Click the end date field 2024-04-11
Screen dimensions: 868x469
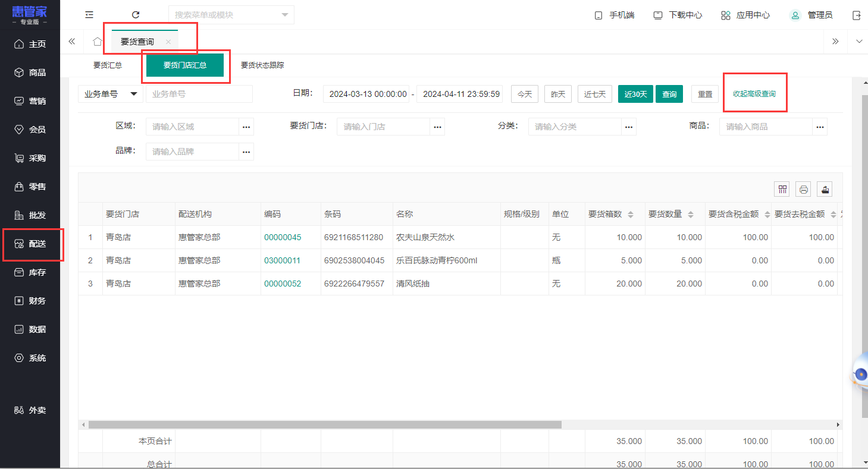[x=460, y=94]
